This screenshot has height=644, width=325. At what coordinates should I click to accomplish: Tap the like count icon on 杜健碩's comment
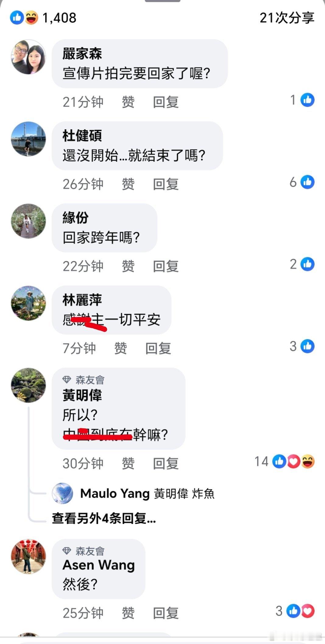tap(307, 182)
